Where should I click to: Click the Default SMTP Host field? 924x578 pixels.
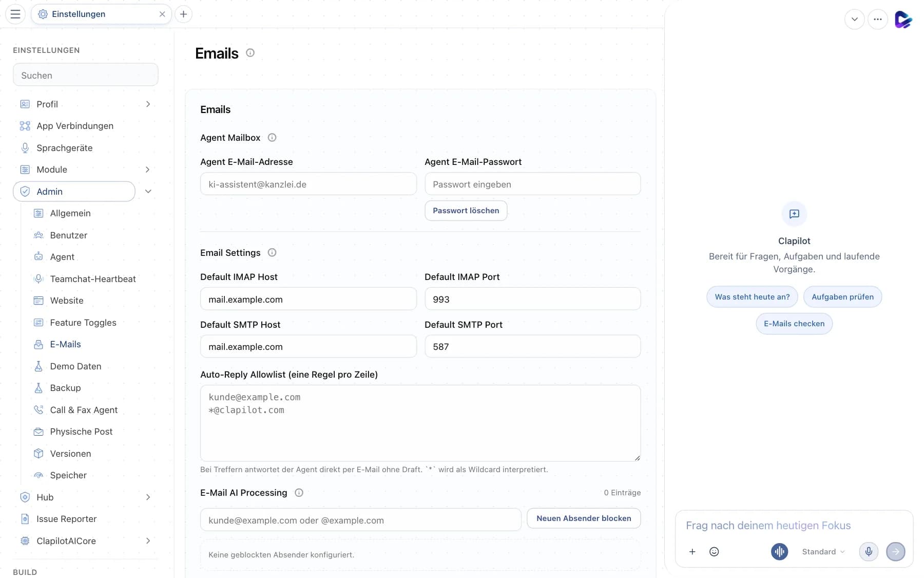pos(308,346)
